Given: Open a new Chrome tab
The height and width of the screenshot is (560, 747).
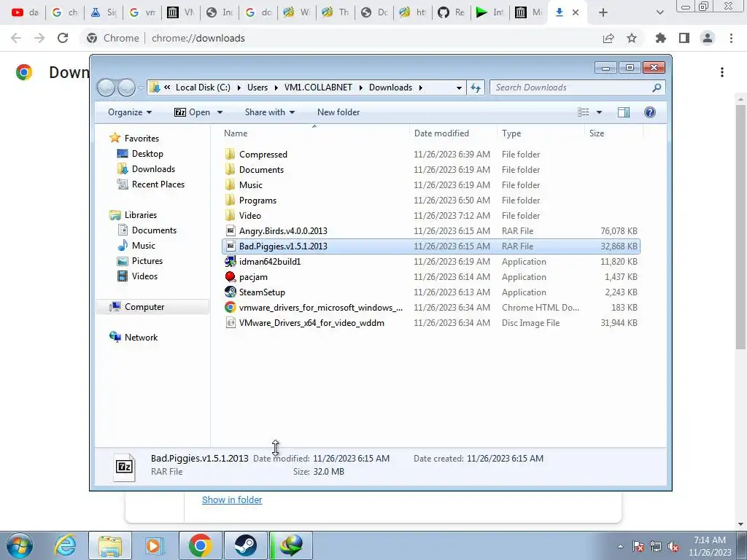Looking at the screenshot, I should coord(603,12).
